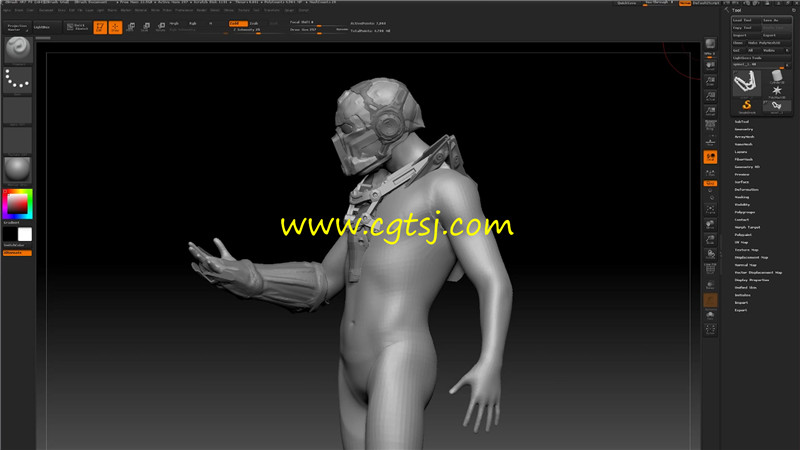Toggle the orange Draw mode button
This screenshot has width=800, height=450.
pos(115,27)
